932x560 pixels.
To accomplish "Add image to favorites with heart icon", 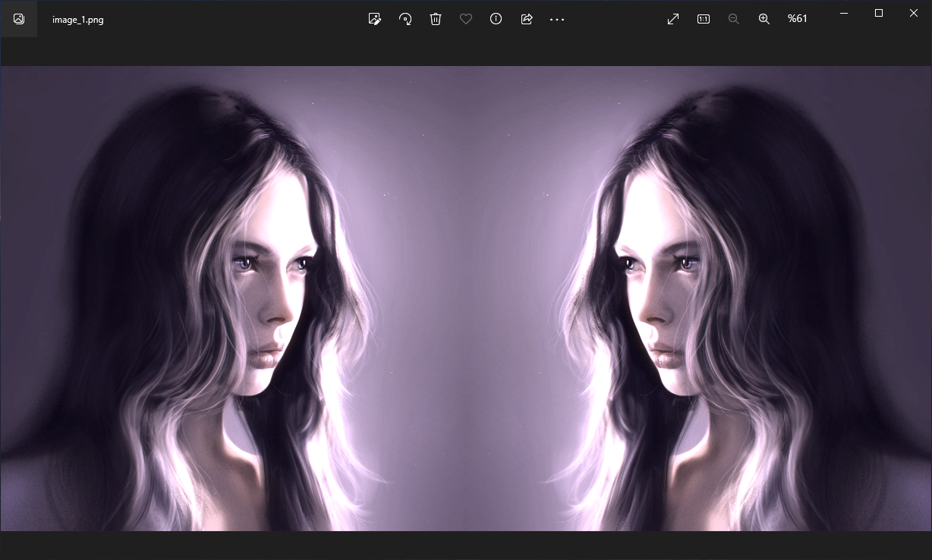I will click(x=466, y=19).
